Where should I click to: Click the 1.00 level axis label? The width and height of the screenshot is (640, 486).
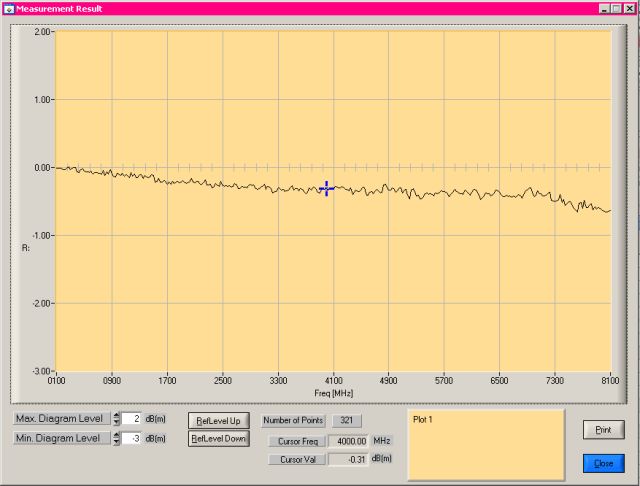pos(42,100)
